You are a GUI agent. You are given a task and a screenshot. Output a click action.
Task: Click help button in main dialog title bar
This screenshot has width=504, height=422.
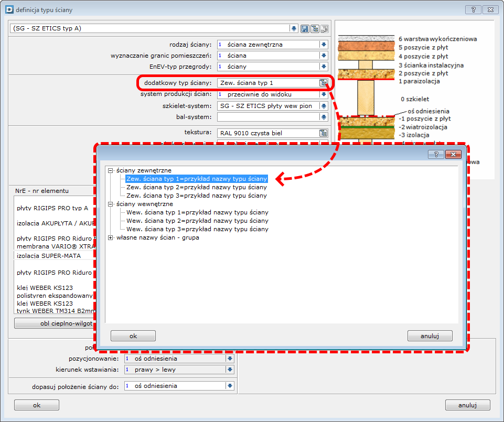click(473, 10)
